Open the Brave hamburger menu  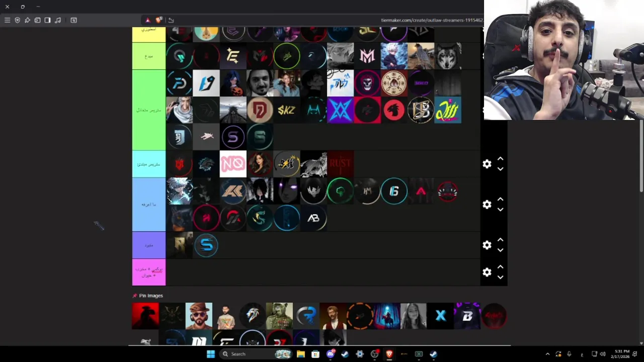(7, 20)
